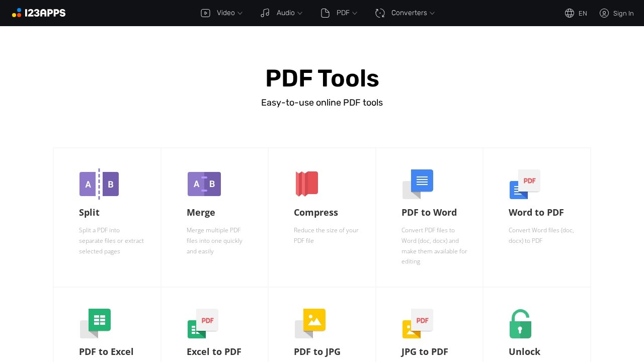Image resolution: width=644 pixels, height=362 pixels.
Task: Click the red Compress icon
Action: coord(307,184)
